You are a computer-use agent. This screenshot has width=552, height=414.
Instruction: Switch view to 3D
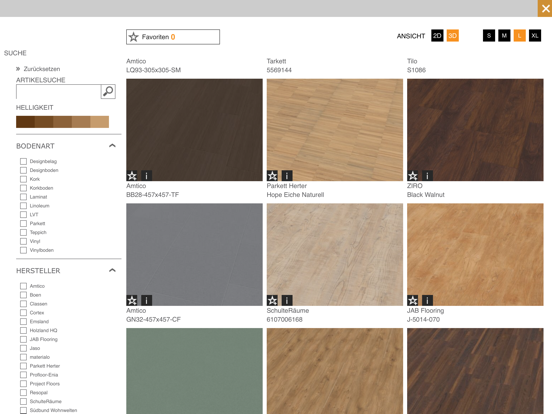pyautogui.click(x=453, y=36)
